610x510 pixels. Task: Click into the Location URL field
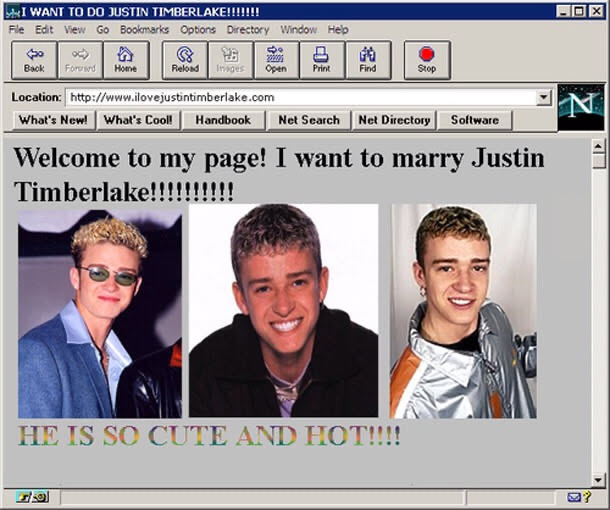pyautogui.click(x=300, y=98)
